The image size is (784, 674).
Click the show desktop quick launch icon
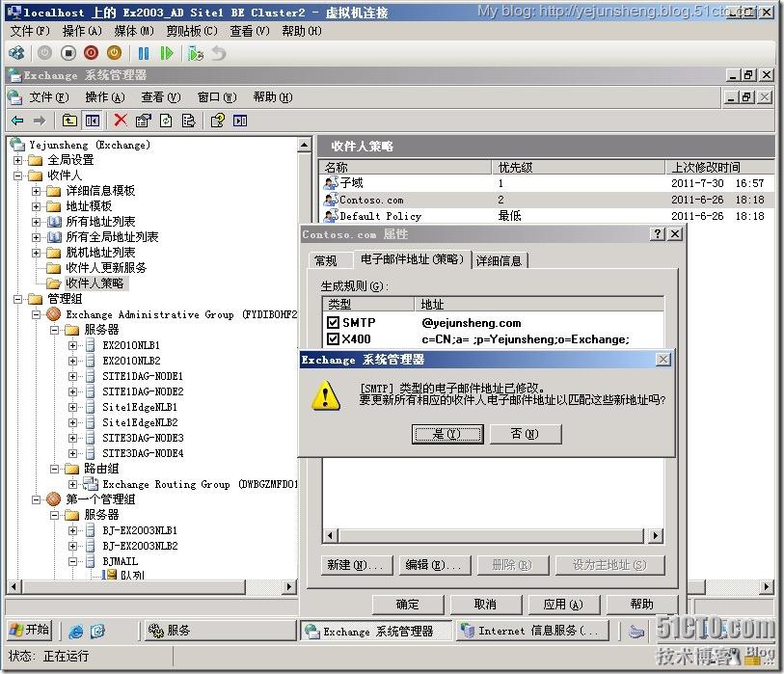pyautogui.click(x=97, y=632)
